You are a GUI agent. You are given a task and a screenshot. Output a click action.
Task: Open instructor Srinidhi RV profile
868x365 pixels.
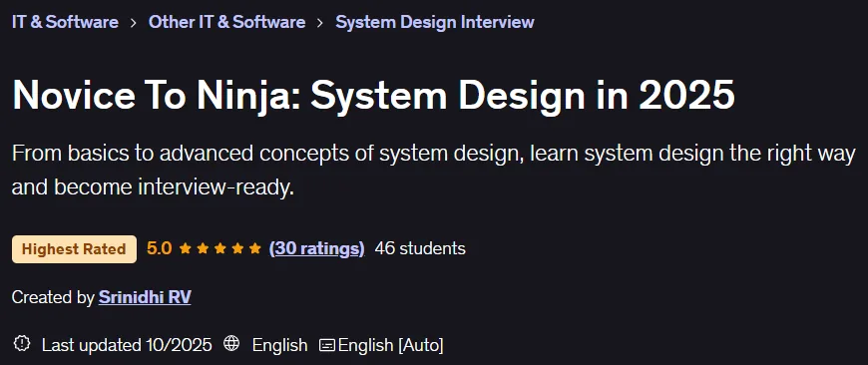(x=145, y=297)
